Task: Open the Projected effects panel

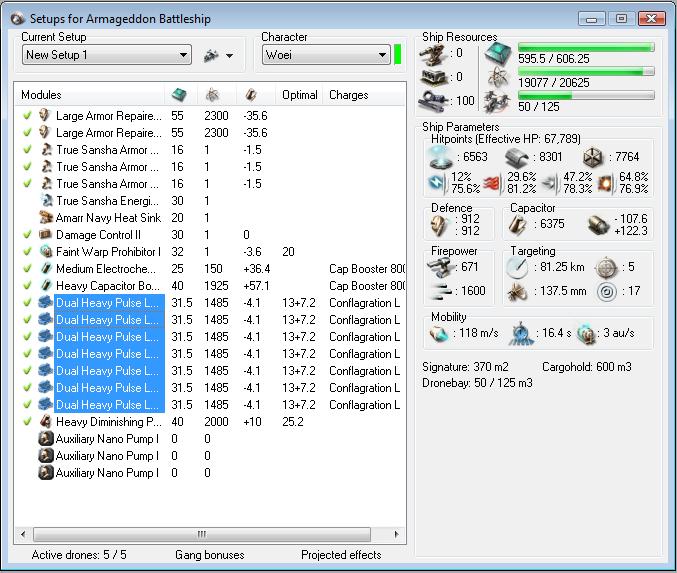Action: (341, 555)
